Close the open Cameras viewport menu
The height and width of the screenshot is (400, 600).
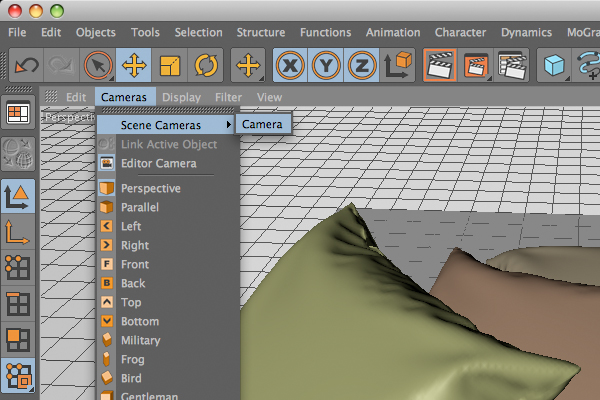tap(124, 97)
